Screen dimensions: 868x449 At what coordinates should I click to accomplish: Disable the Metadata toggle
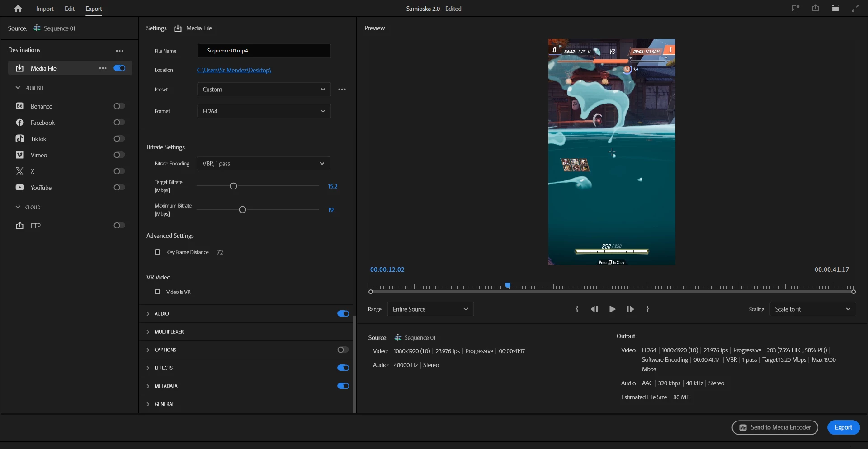point(343,386)
